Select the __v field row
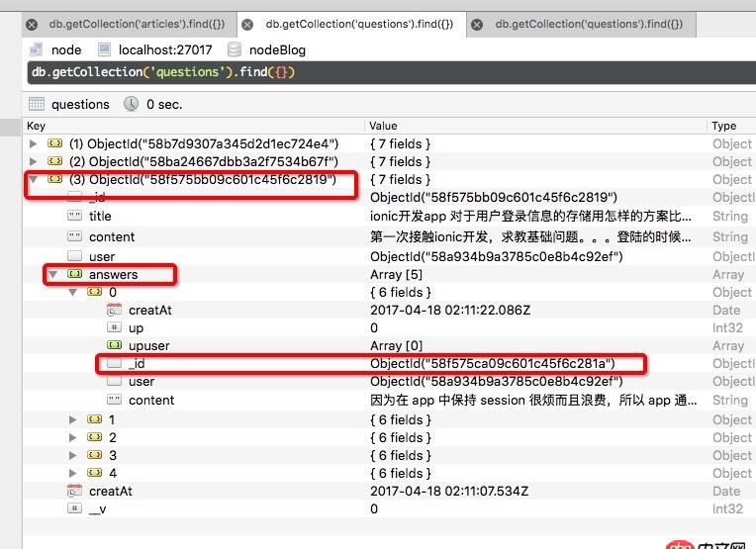 coord(389,509)
